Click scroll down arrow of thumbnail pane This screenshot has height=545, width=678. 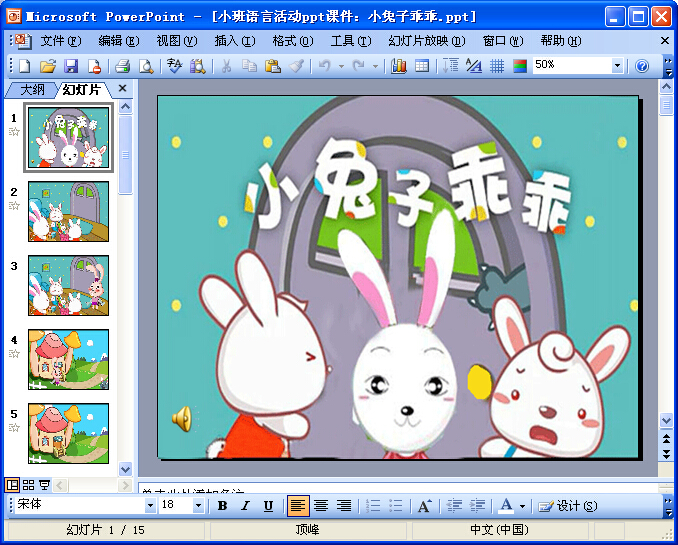(125, 469)
